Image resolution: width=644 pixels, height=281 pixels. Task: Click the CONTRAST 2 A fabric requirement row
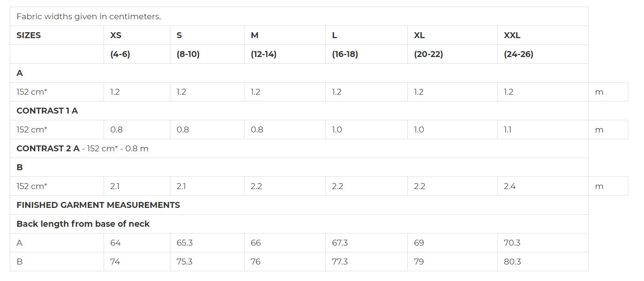(299, 149)
